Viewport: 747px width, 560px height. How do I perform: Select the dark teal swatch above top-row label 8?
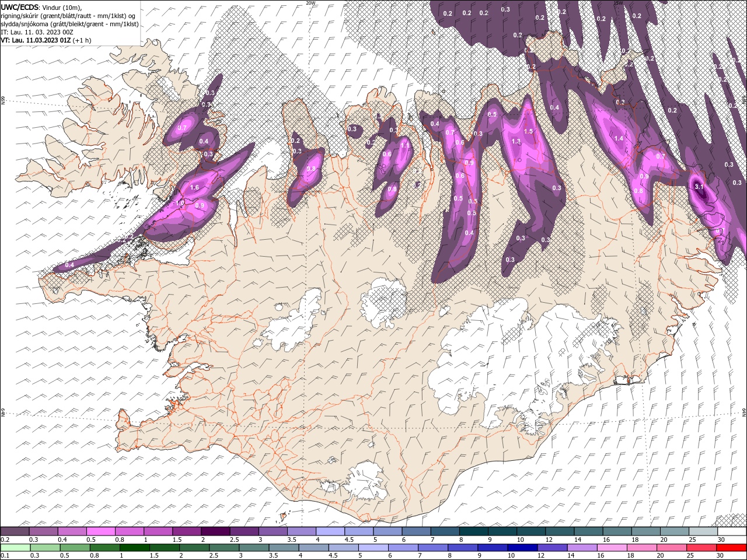[474, 531]
